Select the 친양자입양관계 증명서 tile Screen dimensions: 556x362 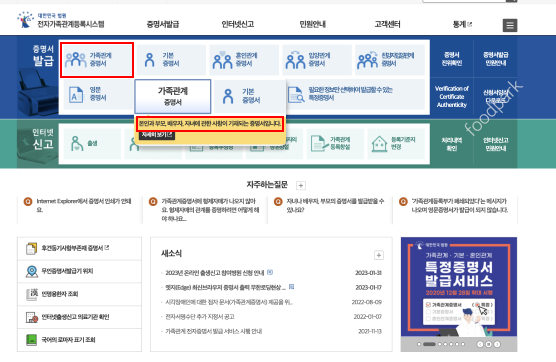(x=390, y=60)
